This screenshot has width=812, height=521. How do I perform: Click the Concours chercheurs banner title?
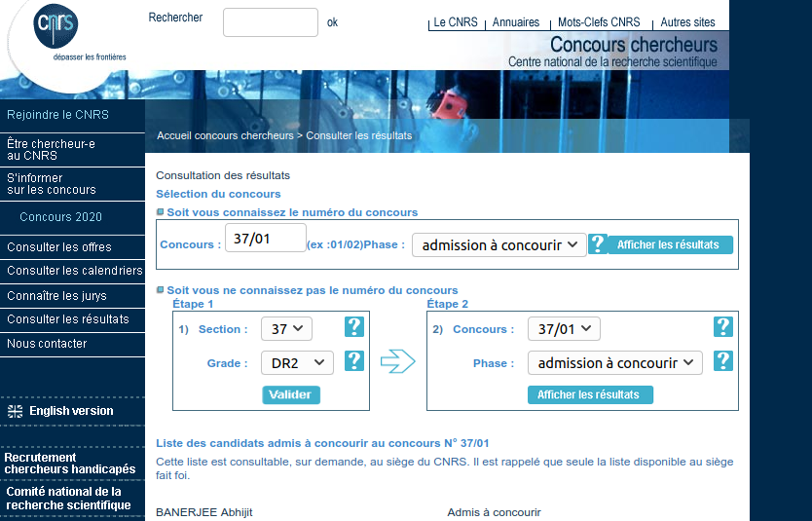[633, 45]
